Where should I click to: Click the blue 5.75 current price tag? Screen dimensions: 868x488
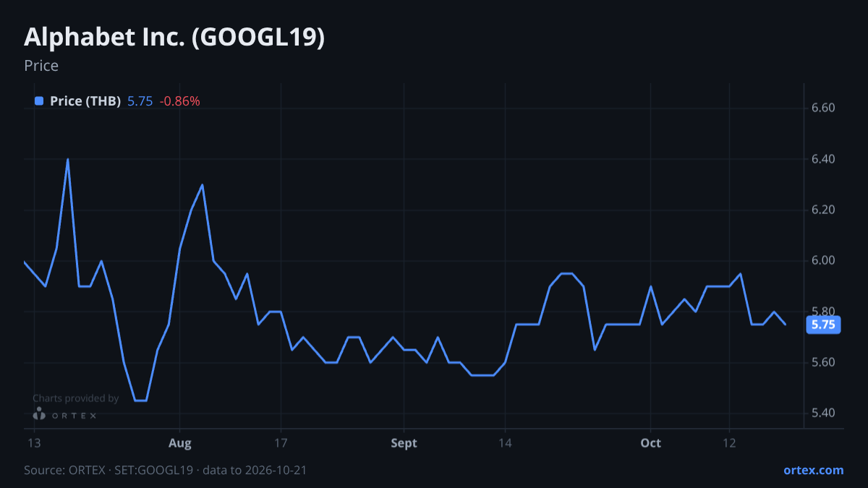(x=823, y=325)
